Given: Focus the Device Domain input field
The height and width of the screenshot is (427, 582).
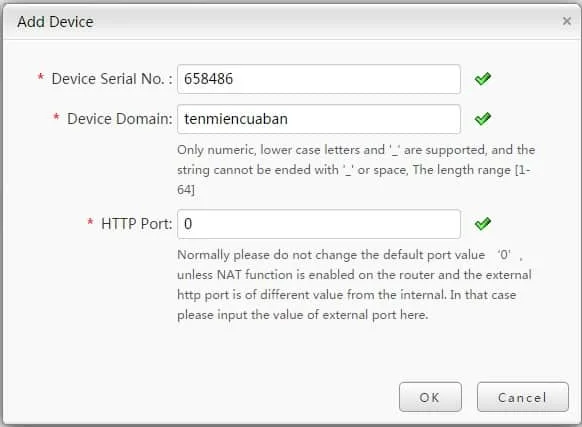Looking at the screenshot, I should [319, 119].
